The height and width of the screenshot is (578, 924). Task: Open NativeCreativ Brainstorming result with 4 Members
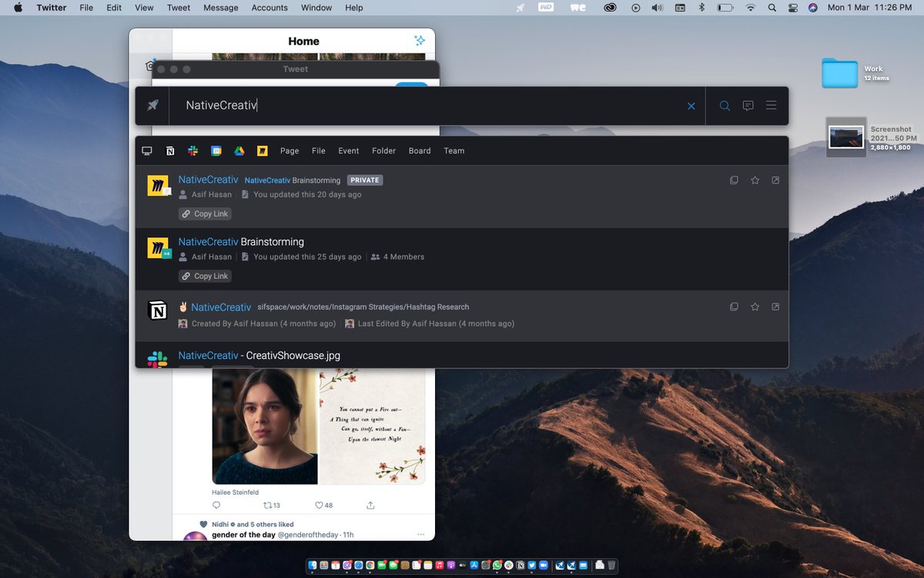click(462, 259)
